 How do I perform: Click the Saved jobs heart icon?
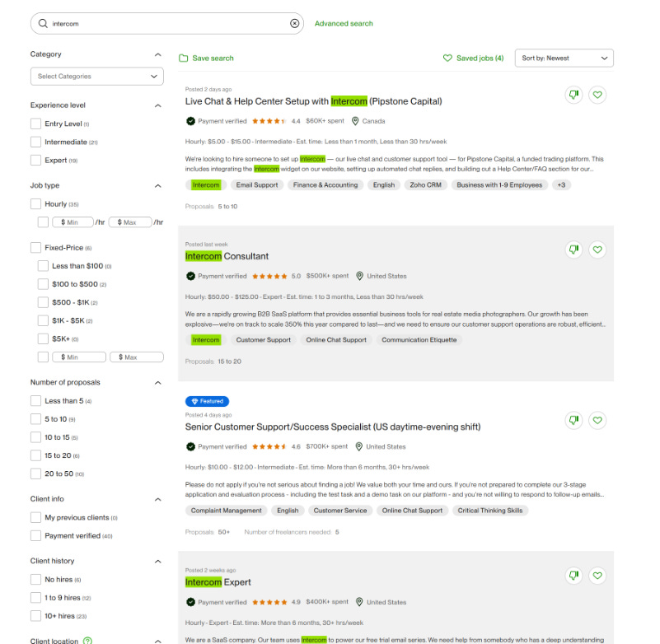coord(447,58)
